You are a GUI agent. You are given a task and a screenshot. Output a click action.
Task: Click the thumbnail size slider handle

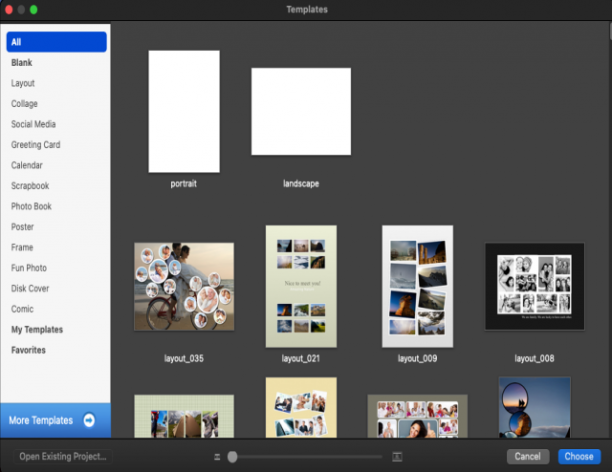(232, 457)
